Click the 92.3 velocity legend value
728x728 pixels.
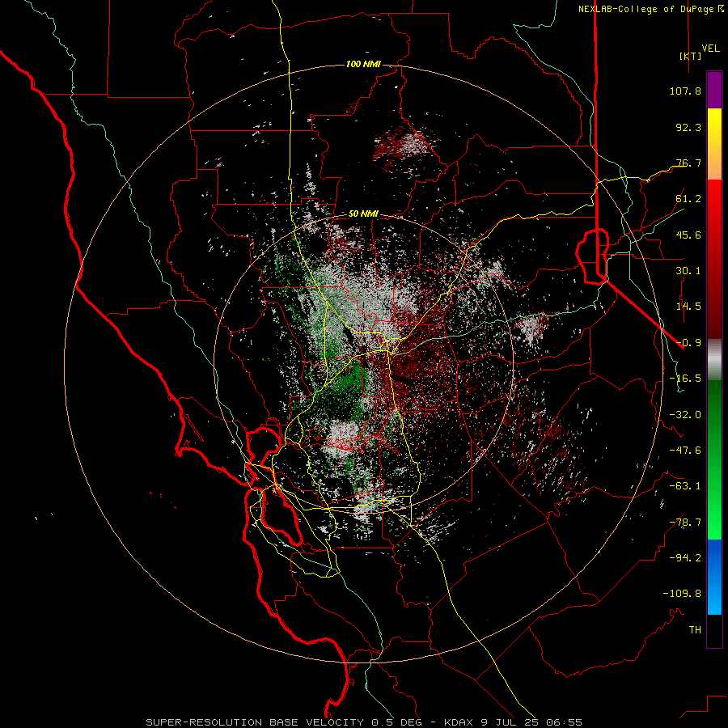click(x=688, y=127)
